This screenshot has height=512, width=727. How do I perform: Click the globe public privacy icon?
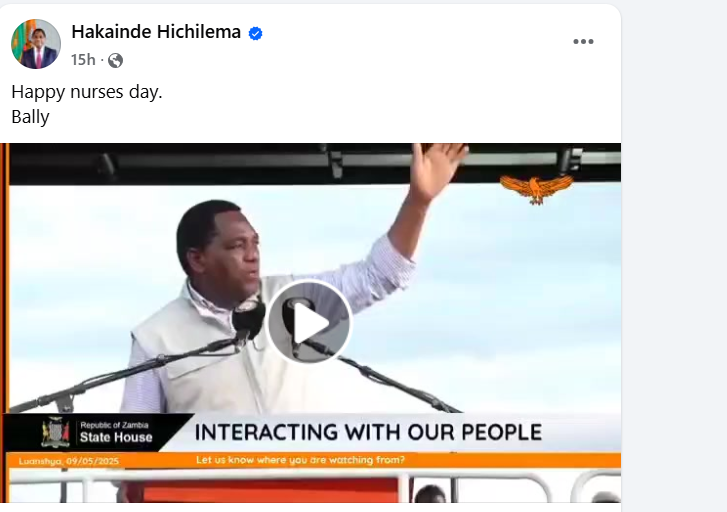click(x=115, y=60)
